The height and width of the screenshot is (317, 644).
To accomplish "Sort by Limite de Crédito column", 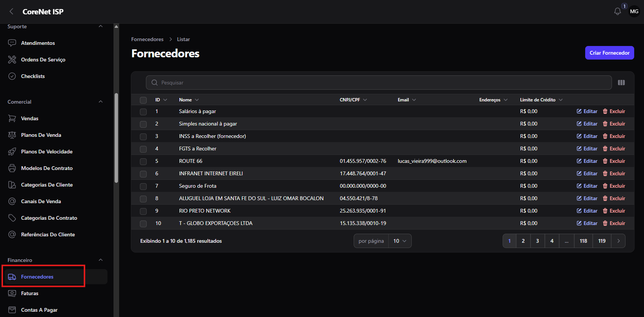I will [541, 100].
